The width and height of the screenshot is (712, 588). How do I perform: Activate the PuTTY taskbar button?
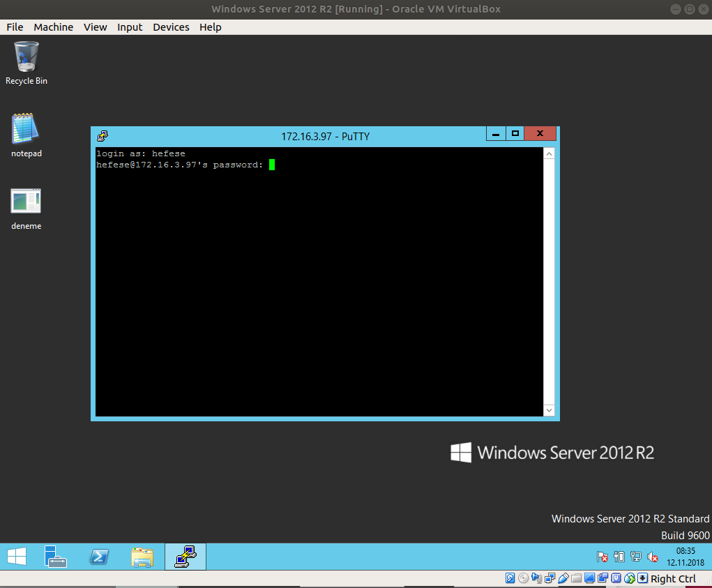coord(185,556)
